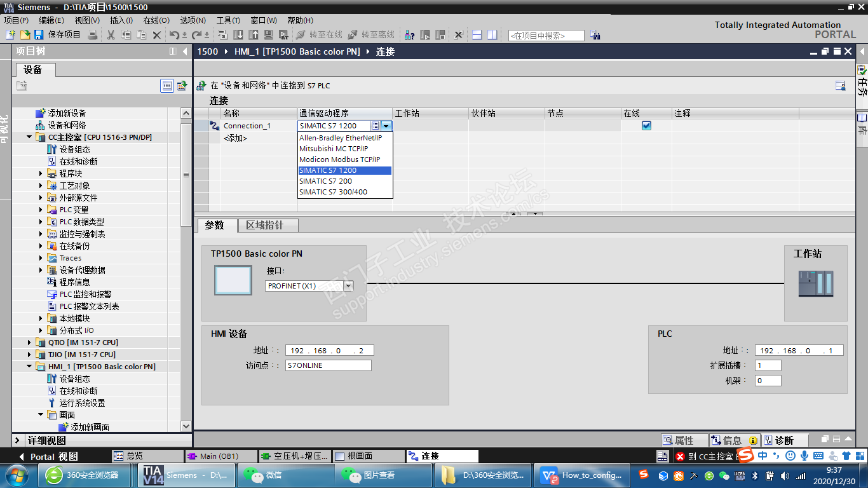Screen dimensions: 868x488
Task: Click the workstation PLC device image
Action: point(816,283)
